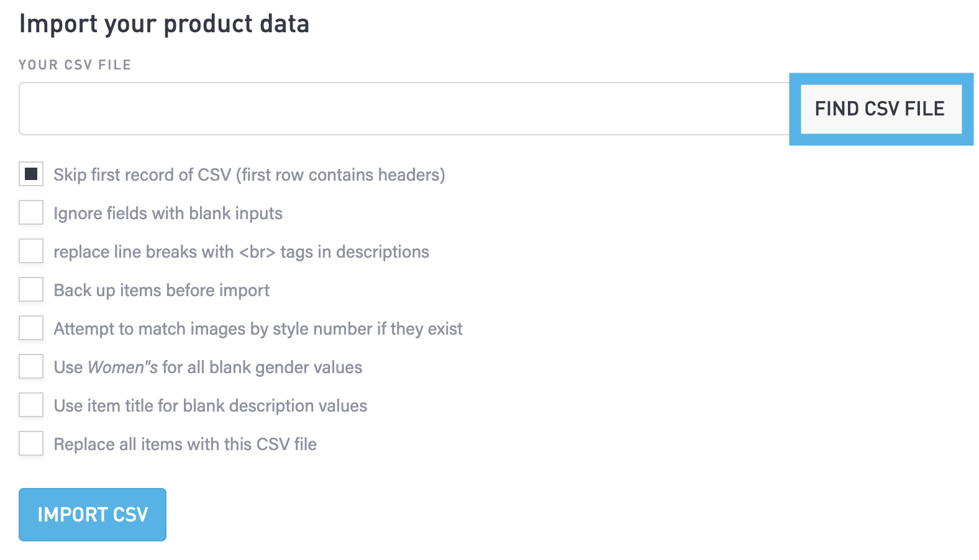
Task: Click the 'Back up items before import' label
Action: click(162, 291)
